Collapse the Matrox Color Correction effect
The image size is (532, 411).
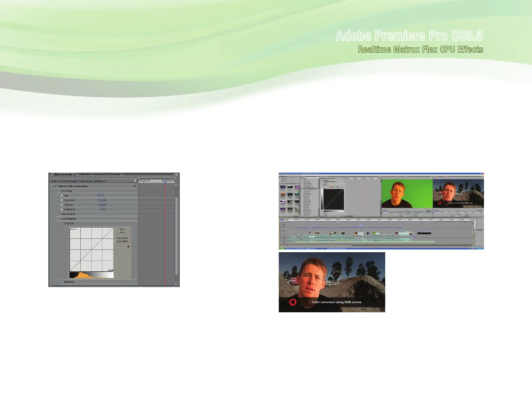click(x=52, y=186)
